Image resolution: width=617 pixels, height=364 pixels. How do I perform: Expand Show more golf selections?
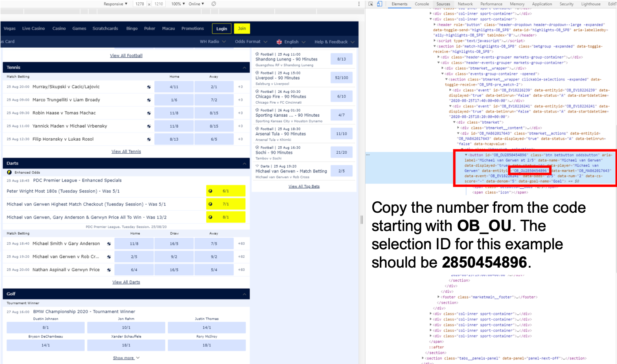[126, 358]
